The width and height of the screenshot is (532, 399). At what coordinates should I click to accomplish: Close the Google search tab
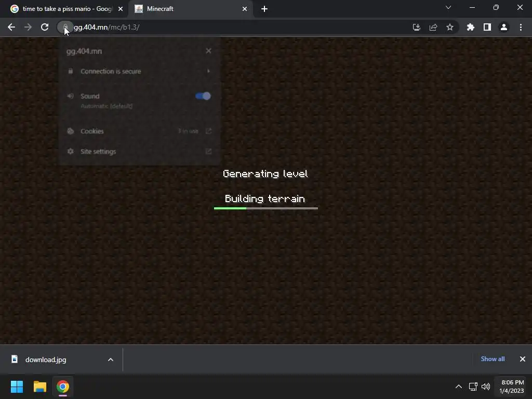click(121, 9)
